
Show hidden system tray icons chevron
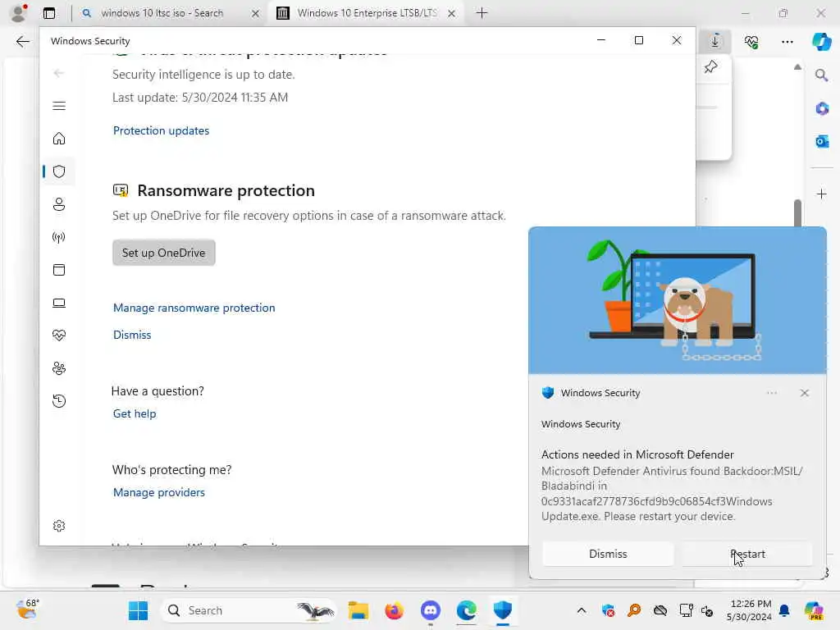582,610
